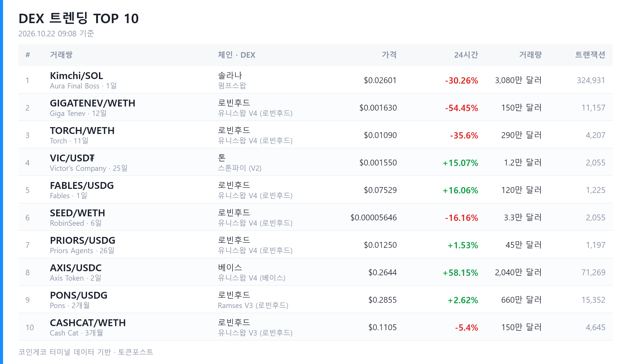The width and height of the screenshot is (631, 364).
Task: Click the price $0.07529
Action: (380, 190)
